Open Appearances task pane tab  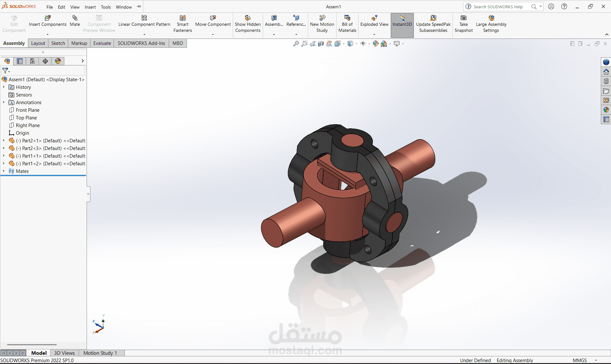pyautogui.click(x=606, y=110)
